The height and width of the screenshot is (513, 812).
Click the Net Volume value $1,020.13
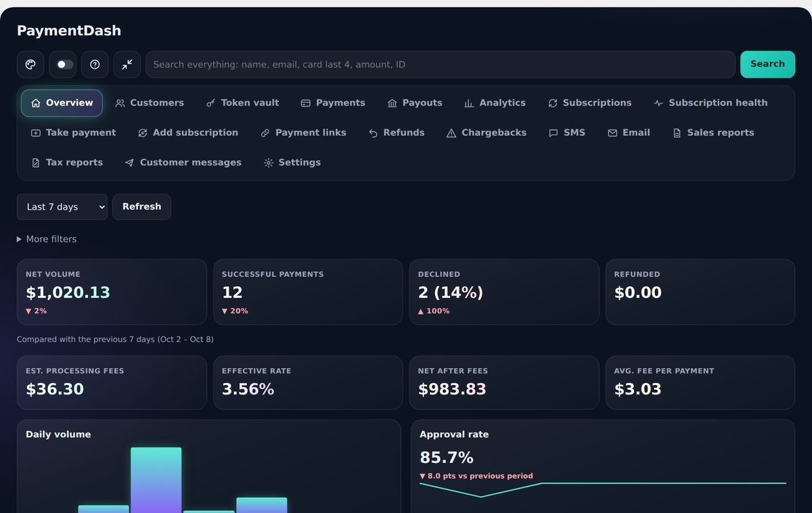[68, 292]
